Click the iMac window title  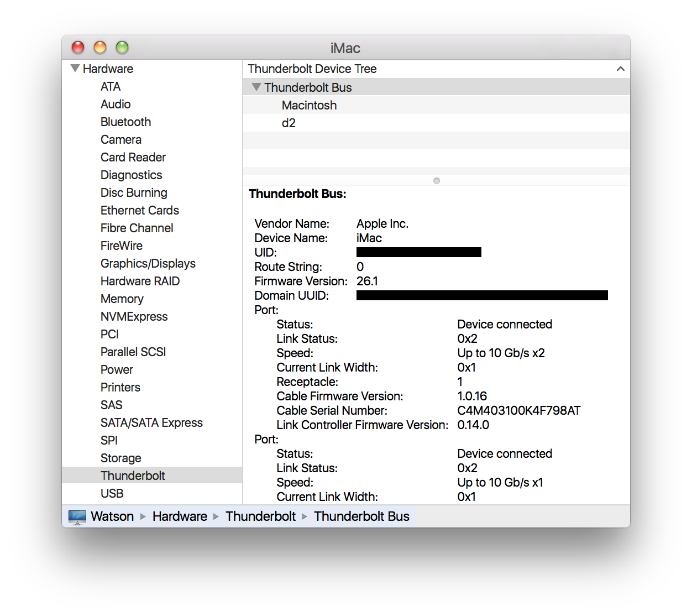pos(345,48)
